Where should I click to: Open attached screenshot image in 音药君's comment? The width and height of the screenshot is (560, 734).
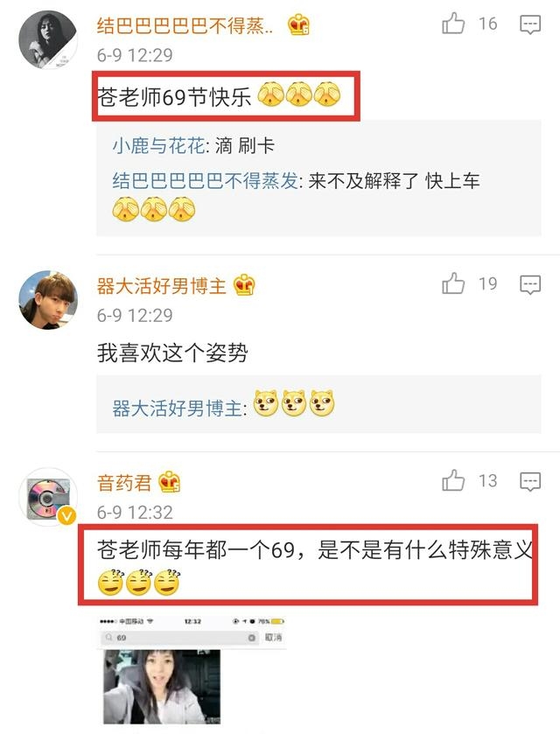192,670
